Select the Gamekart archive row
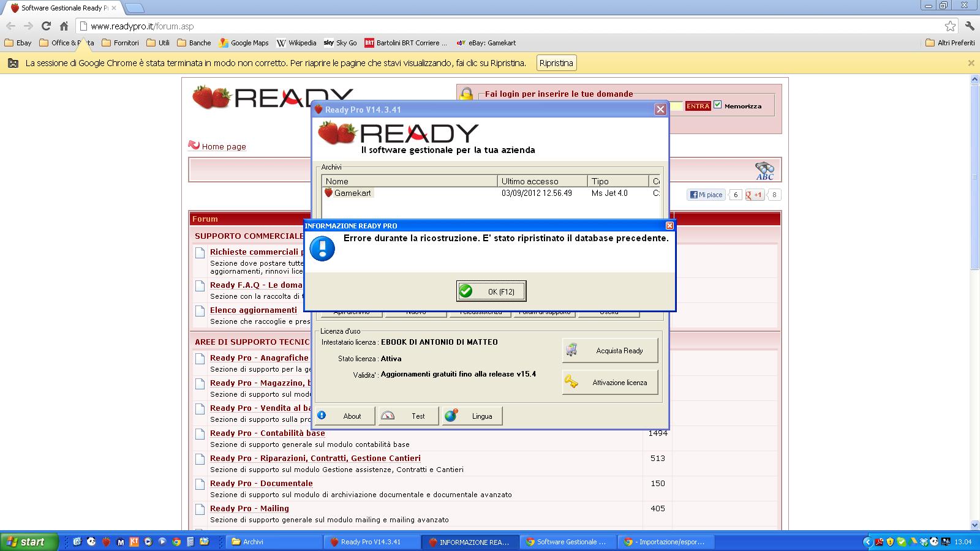 pyautogui.click(x=492, y=193)
